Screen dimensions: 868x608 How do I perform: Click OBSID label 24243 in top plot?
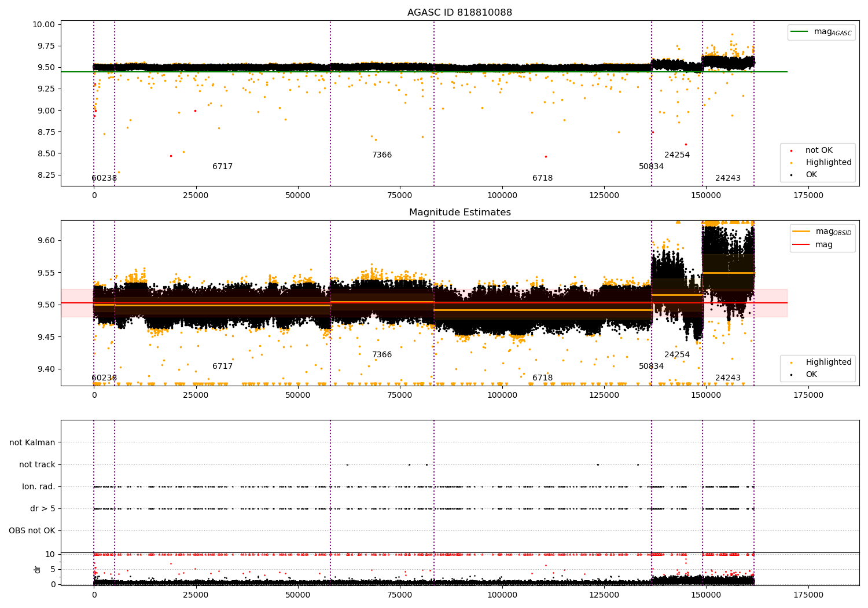tap(728, 178)
